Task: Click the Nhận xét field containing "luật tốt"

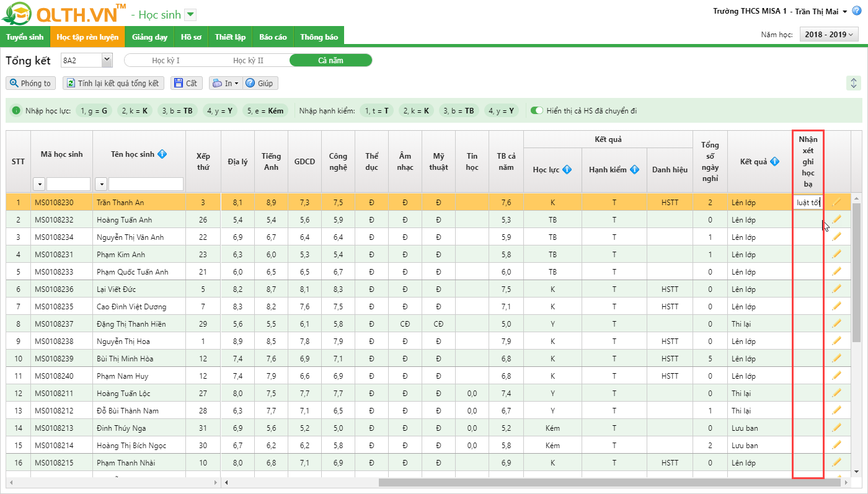Action: pyautogui.click(x=808, y=202)
